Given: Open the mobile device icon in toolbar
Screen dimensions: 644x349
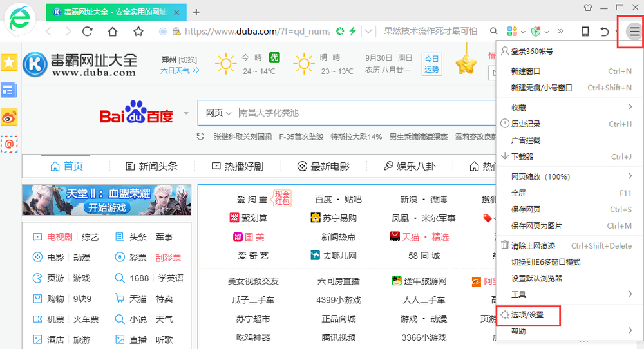Looking at the screenshot, I should point(585,31).
